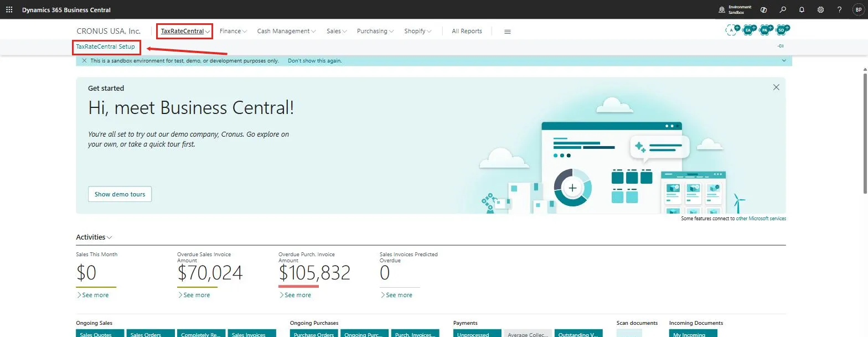This screenshot has height=337, width=868.
Task: Open the app launcher waffle icon
Action: (9, 10)
